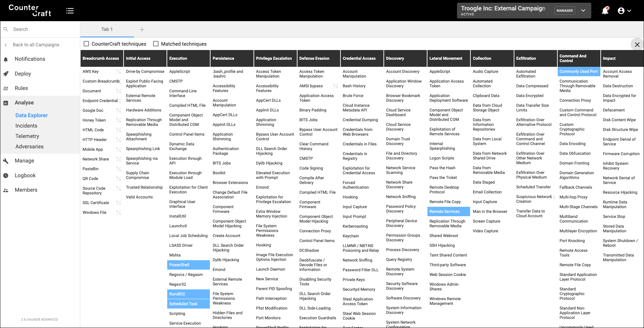The width and height of the screenshot is (644, 328).
Task: Add a new tab with plus icon
Action: pos(142,30)
